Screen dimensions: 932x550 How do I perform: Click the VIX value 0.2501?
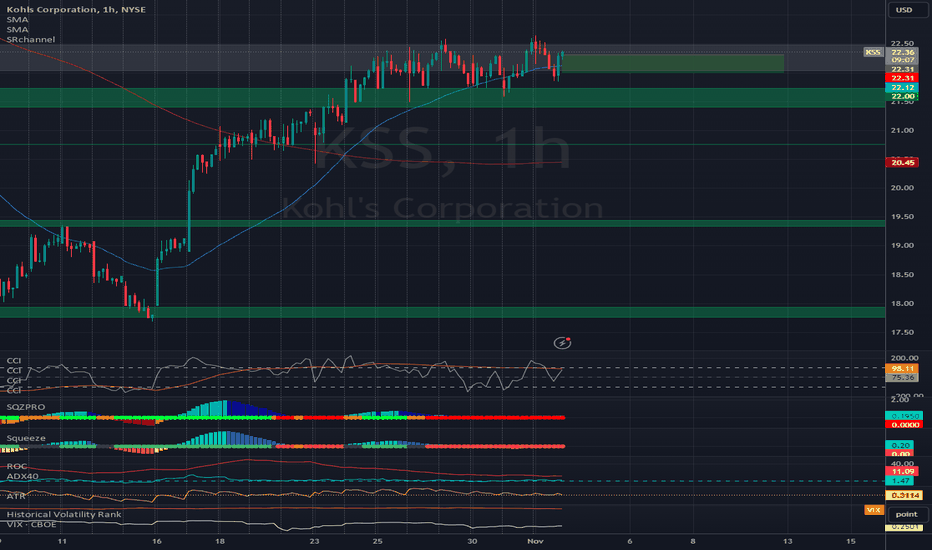coord(904,527)
